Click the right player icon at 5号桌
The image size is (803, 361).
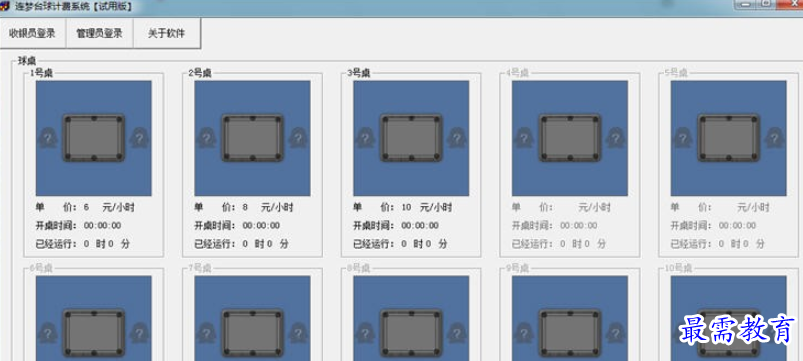pos(774,138)
